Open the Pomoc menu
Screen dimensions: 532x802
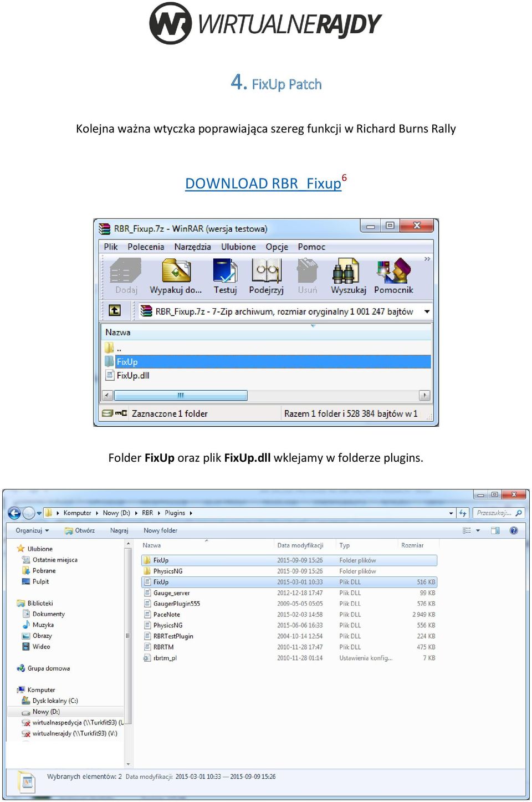click(x=311, y=247)
